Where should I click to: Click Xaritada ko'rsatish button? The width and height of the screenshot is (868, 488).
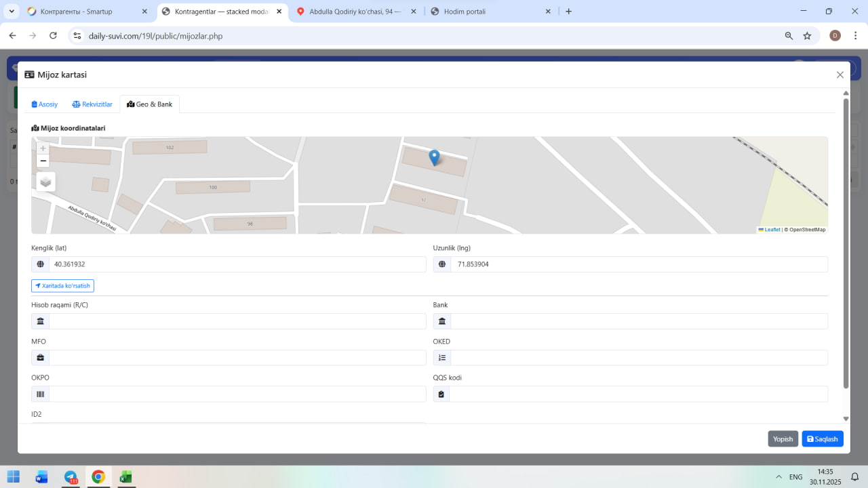[x=62, y=286]
